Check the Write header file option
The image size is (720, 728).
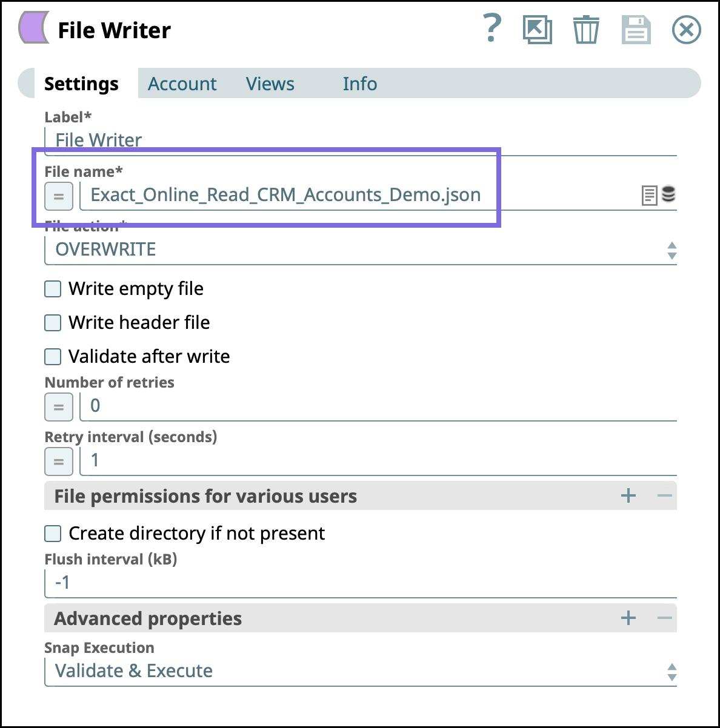pos(53,323)
